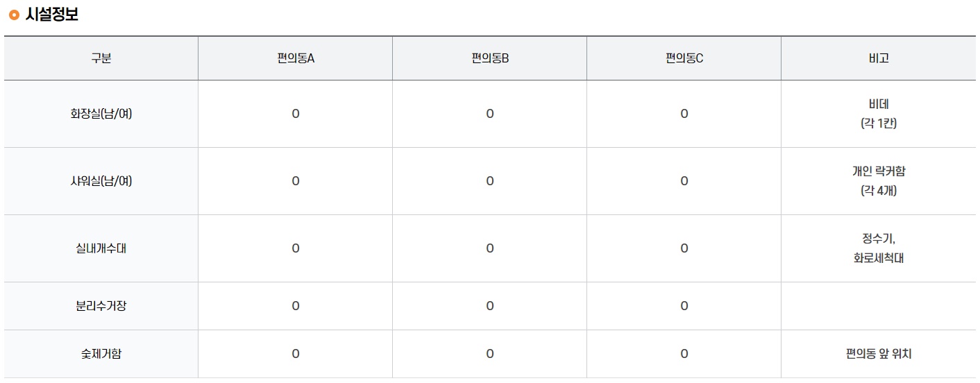The image size is (980, 383).
Task: Select the 숯제거함 row label
Action: tap(101, 354)
